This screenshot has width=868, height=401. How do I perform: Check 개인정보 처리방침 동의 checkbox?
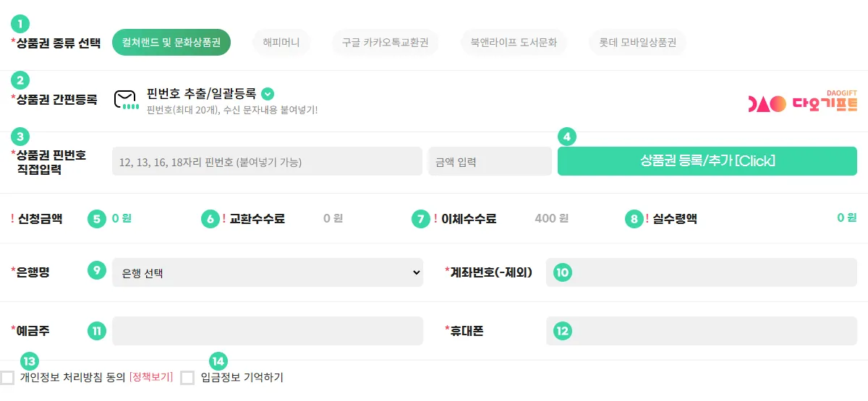coord(8,378)
